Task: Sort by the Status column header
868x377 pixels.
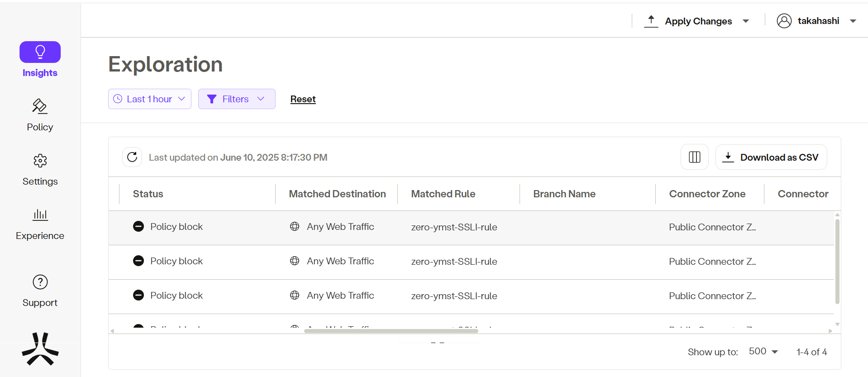Action: pyautogui.click(x=148, y=194)
